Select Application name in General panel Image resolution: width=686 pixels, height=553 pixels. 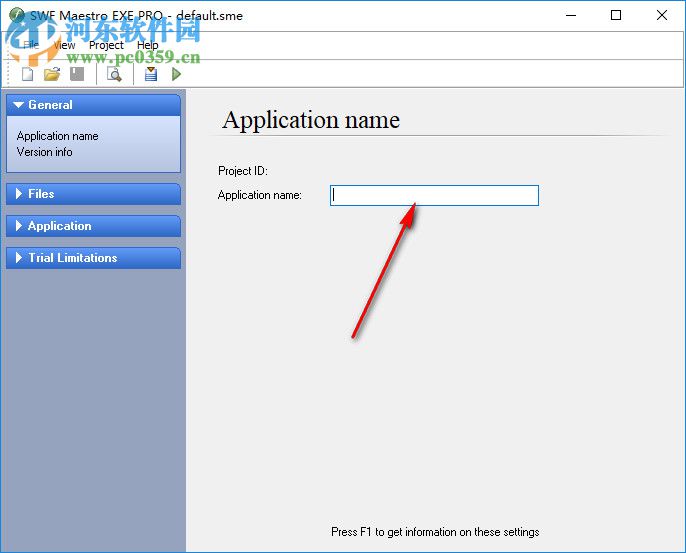[x=57, y=136]
